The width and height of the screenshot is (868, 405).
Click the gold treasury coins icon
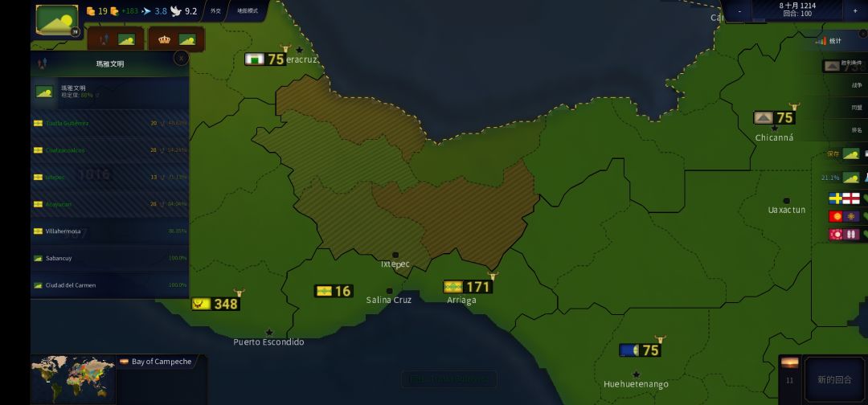91,11
